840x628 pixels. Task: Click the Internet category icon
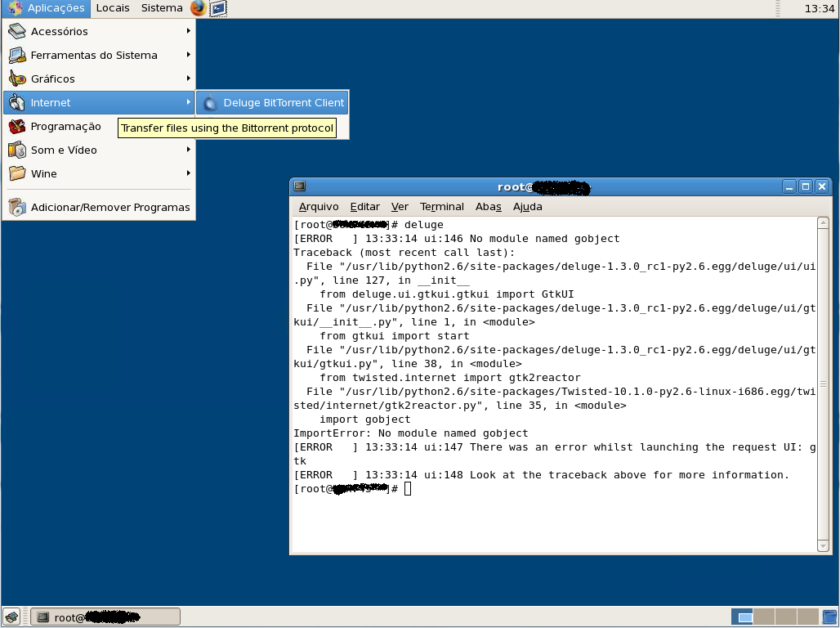[x=16, y=102]
